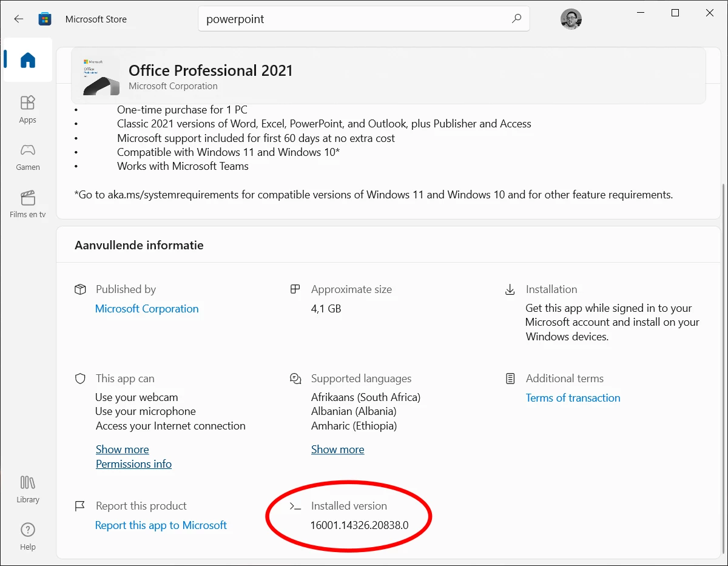Open the Home tab in sidebar
This screenshot has height=566, width=728.
pos(28,60)
